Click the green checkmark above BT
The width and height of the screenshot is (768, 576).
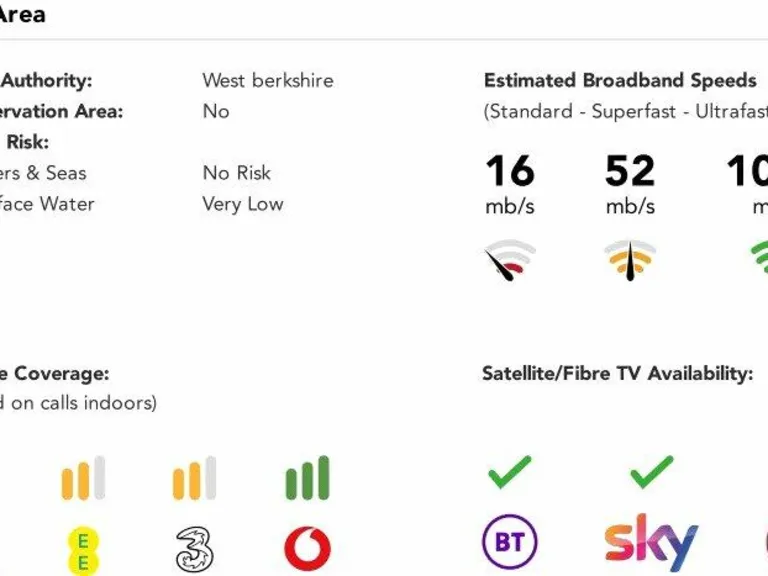point(510,472)
